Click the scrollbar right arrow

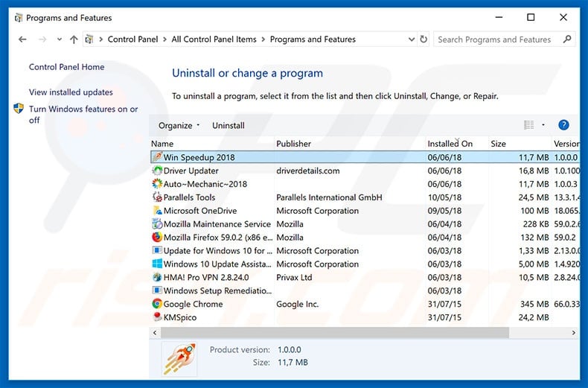[573, 332]
